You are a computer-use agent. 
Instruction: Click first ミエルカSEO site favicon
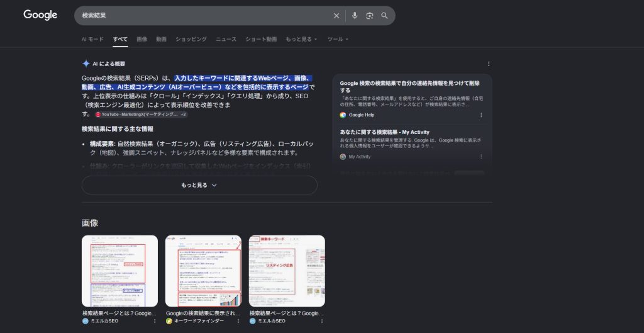86,320
